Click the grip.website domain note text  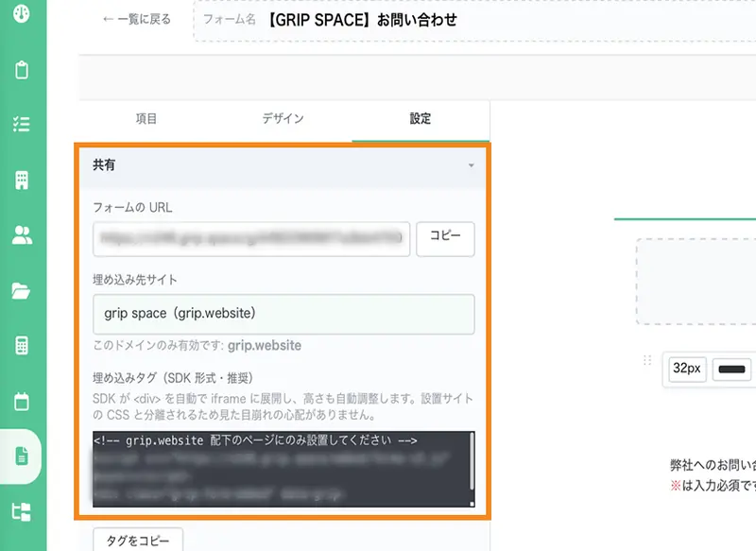[x=198, y=345]
